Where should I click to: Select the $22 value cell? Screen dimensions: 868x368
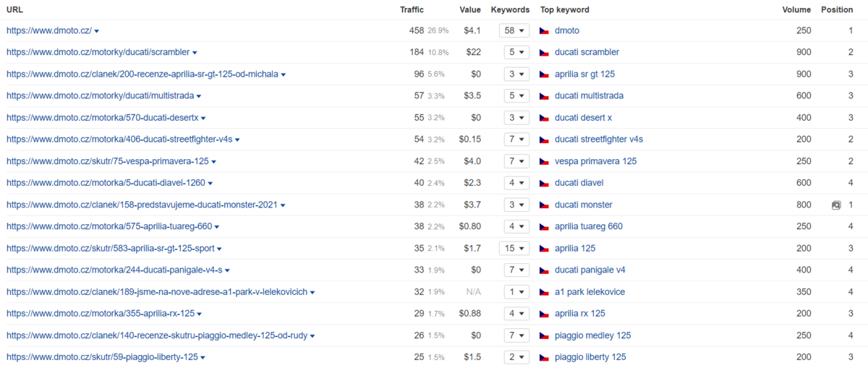(474, 53)
